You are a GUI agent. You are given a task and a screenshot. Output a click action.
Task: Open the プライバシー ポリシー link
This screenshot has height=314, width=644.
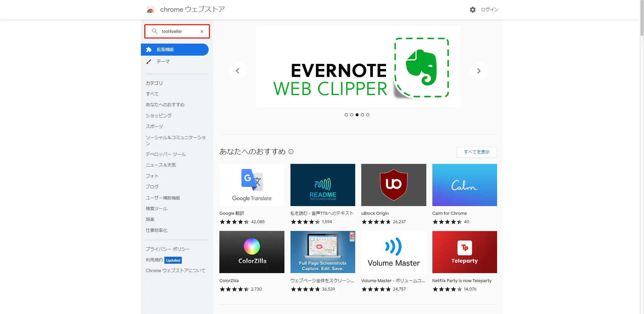[x=168, y=249]
